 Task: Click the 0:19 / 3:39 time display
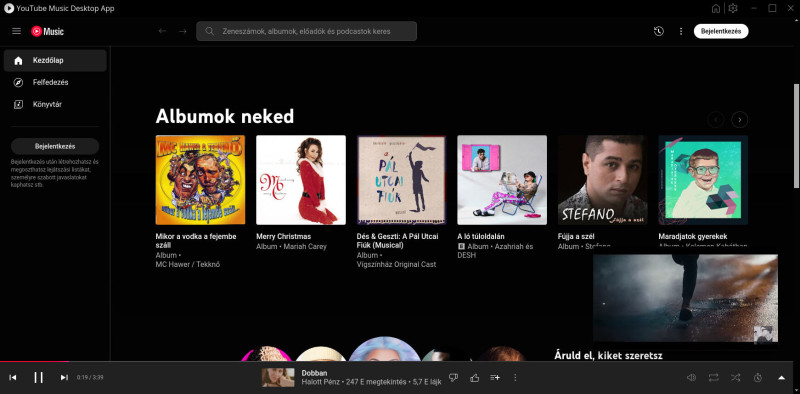tap(90, 377)
